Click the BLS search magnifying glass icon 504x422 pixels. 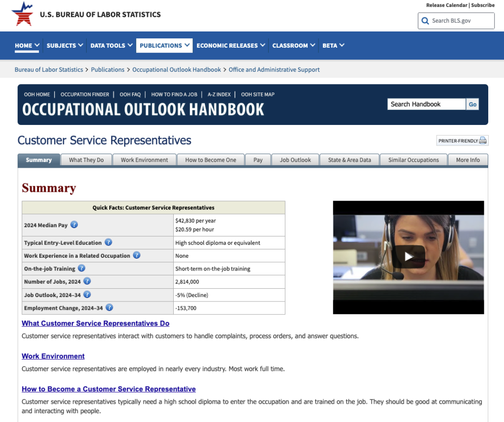point(425,21)
